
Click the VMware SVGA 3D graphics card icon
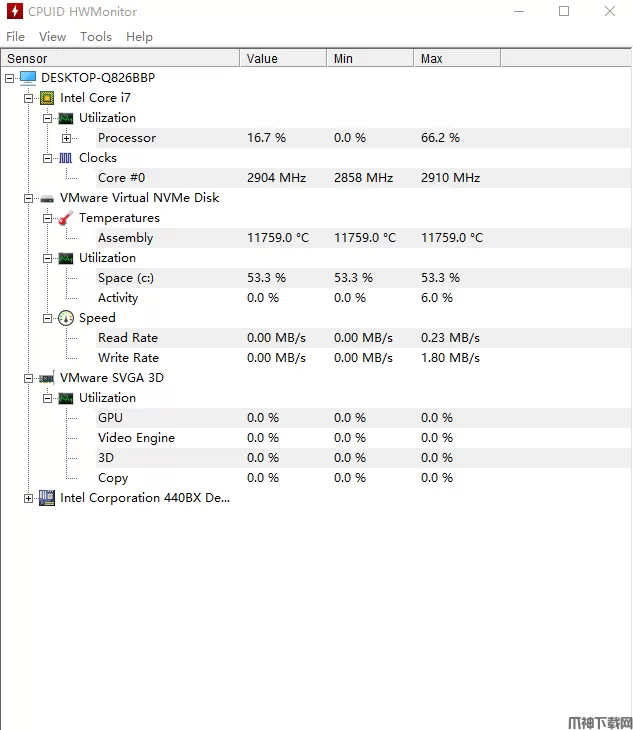pos(46,378)
